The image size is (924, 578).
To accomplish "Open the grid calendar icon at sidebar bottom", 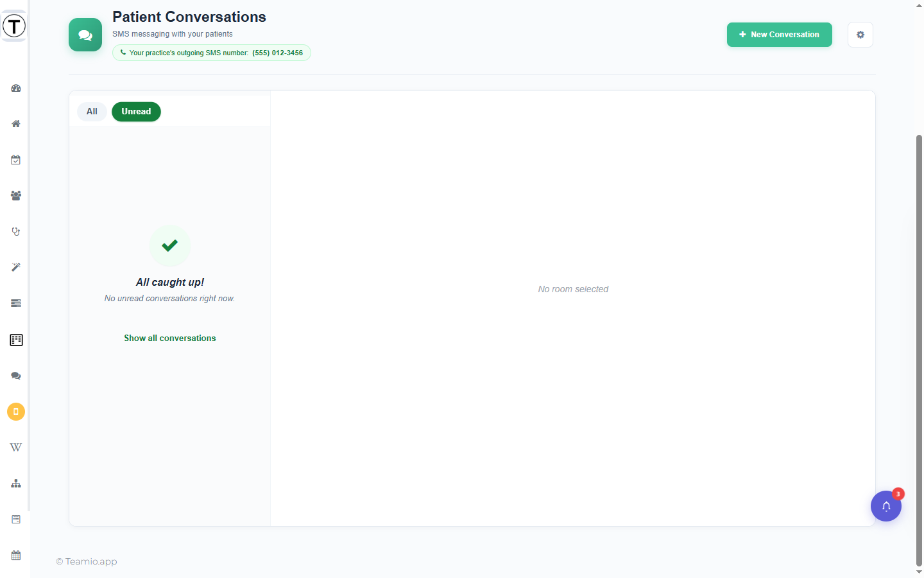I will click(x=16, y=555).
